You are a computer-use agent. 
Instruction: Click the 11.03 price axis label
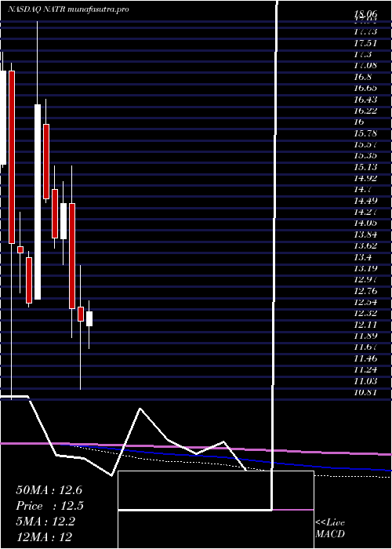coord(365,381)
